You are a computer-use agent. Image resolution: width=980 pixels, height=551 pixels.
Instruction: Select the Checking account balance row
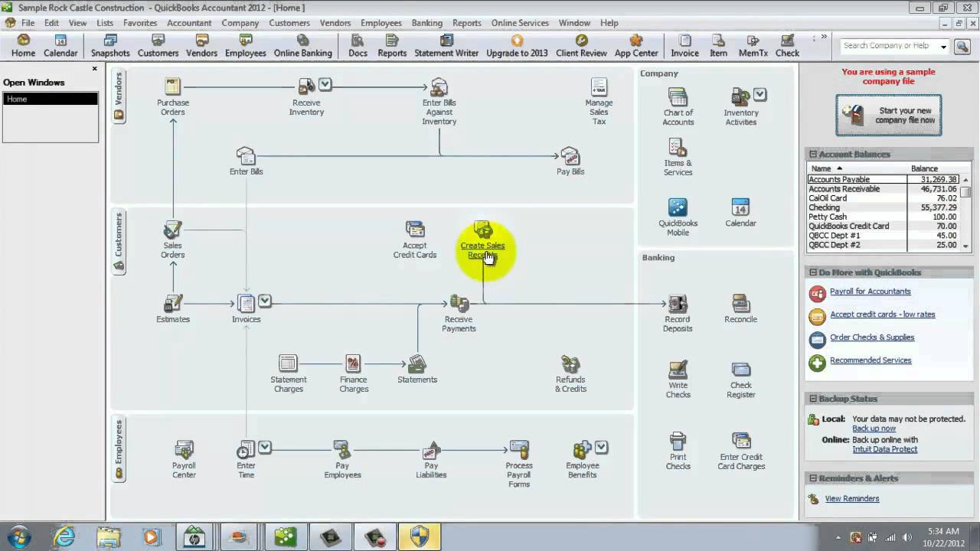(x=883, y=207)
